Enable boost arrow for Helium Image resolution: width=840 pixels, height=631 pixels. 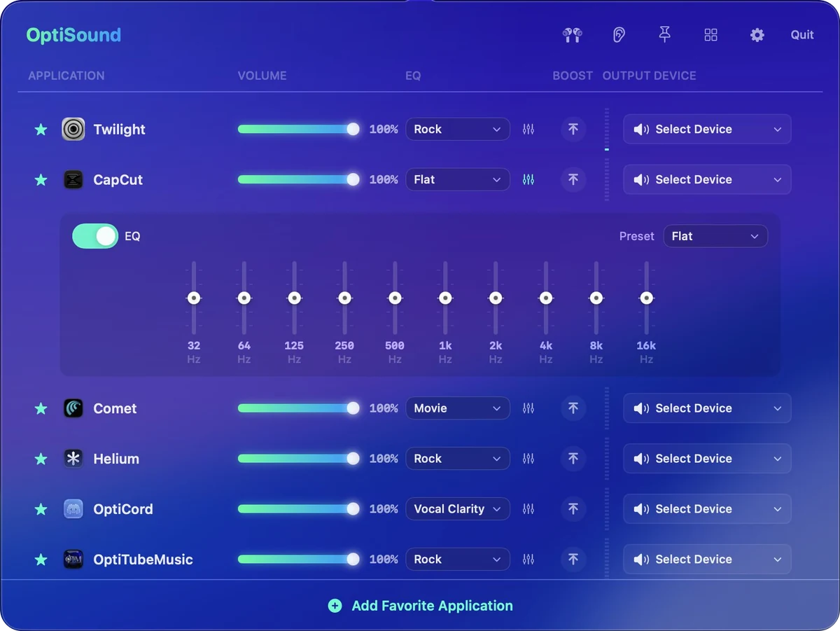tap(573, 459)
